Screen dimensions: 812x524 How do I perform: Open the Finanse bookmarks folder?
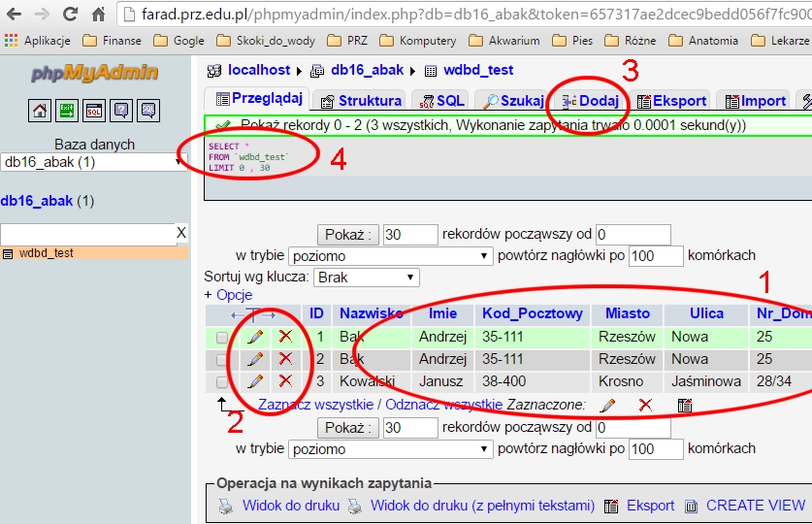[113, 41]
